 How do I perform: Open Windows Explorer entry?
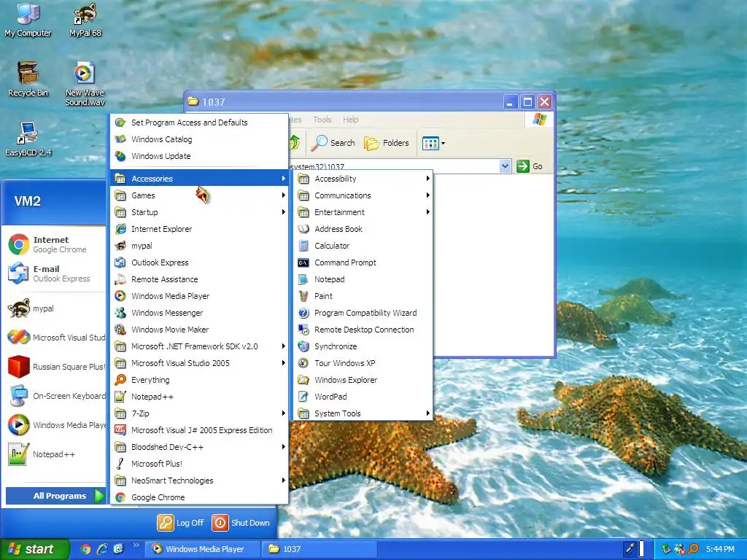pyautogui.click(x=363, y=379)
